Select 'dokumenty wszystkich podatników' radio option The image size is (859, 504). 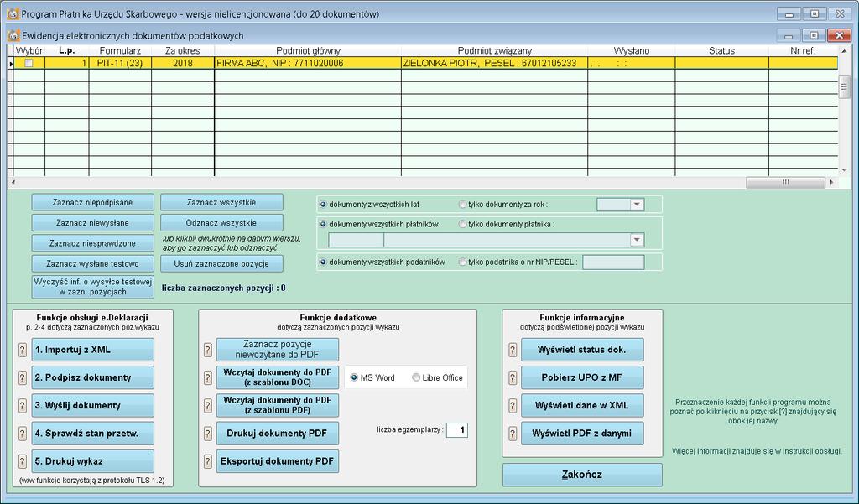coord(323,262)
